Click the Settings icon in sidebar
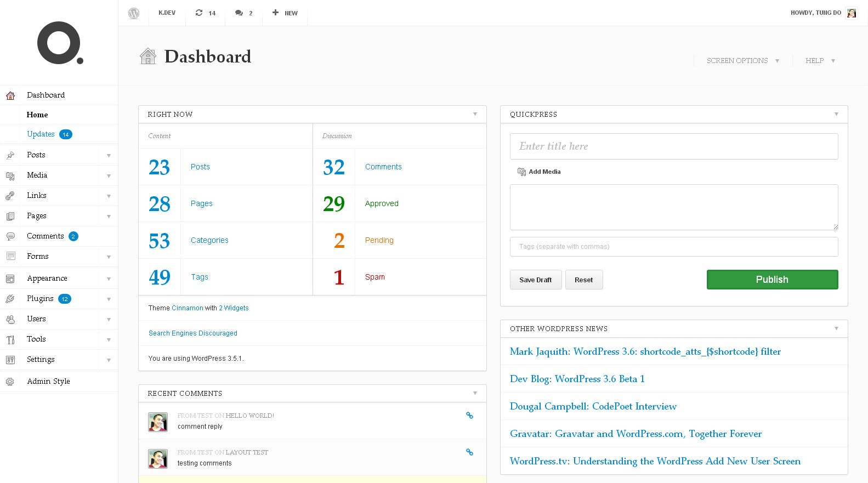Image resolution: width=868 pixels, height=483 pixels. [x=10, y=360]
